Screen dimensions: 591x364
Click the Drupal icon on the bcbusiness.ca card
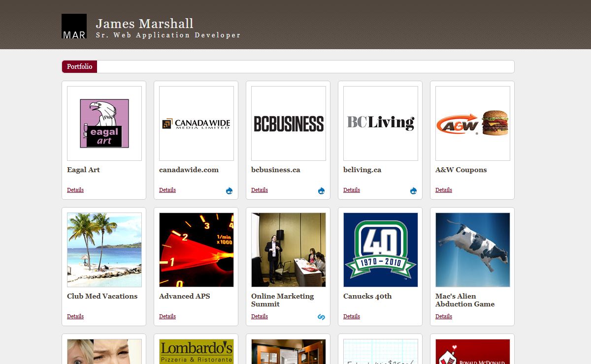tap(322, 191)
